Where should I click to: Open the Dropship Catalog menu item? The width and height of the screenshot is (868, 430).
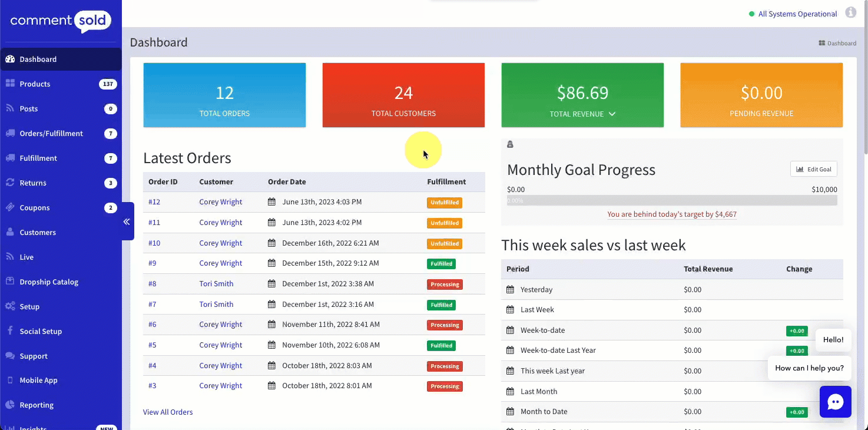[49, 282]
